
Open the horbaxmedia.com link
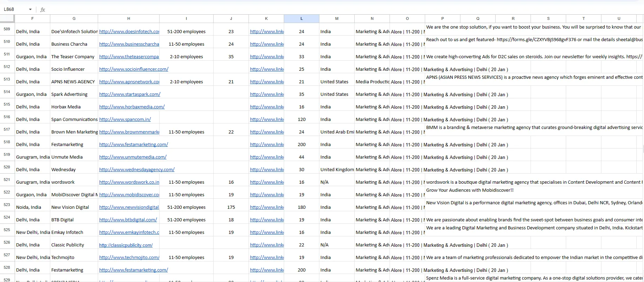pos(132,107)
